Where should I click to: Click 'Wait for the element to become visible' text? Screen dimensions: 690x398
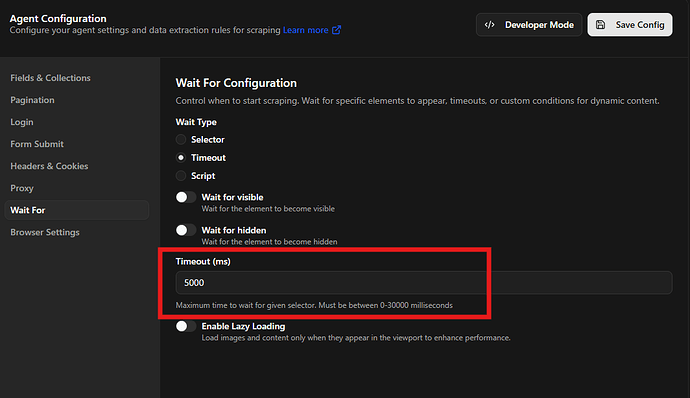coord(268,209)
